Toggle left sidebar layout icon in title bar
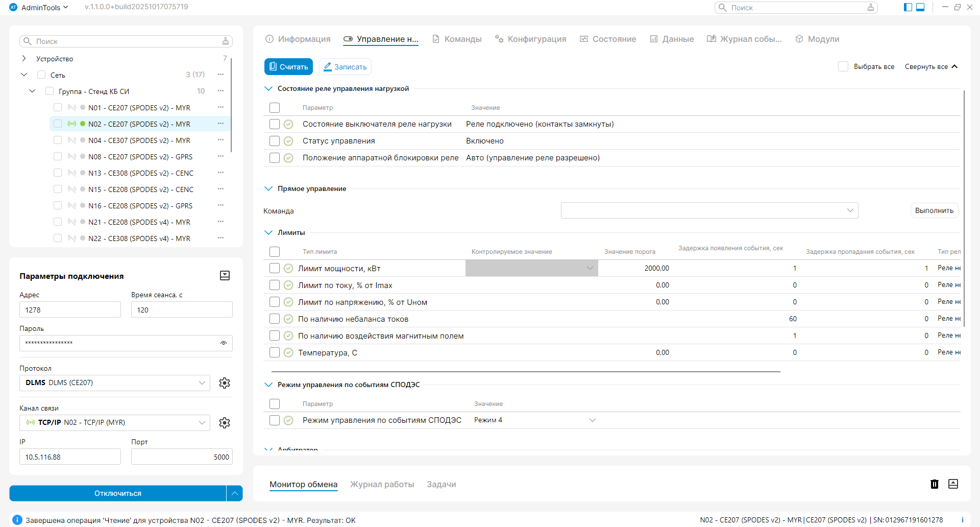 coord(908,7)
